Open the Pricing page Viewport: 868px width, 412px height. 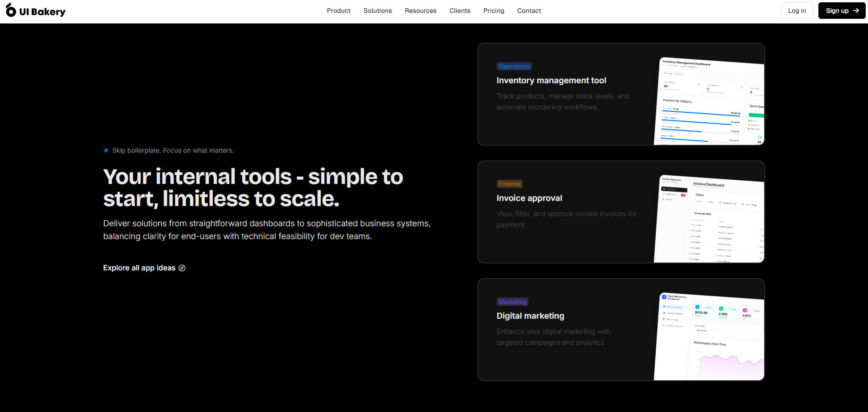point(494,11)
